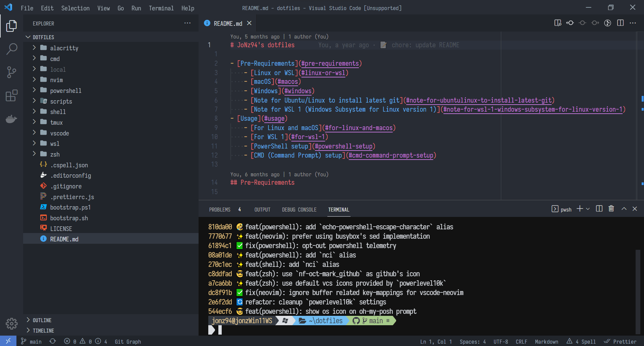Open .cspell.json file
This screenshot has width=644, height=346.
(x=111, y=165)
